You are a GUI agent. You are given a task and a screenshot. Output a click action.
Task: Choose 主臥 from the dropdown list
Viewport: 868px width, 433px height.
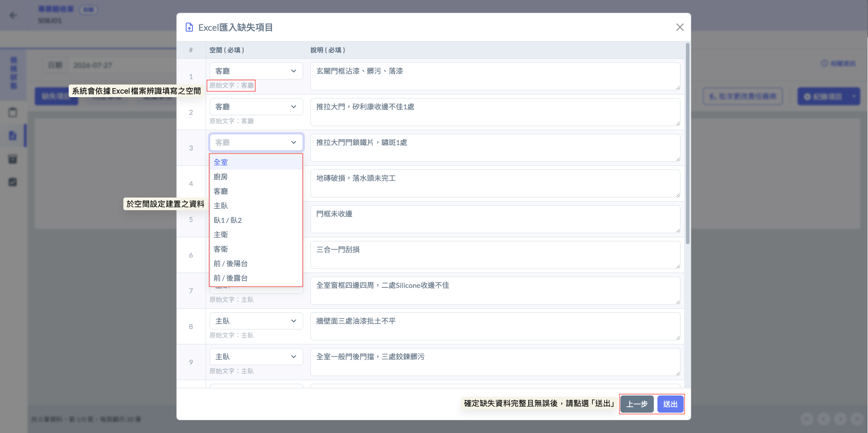point(256,206)
